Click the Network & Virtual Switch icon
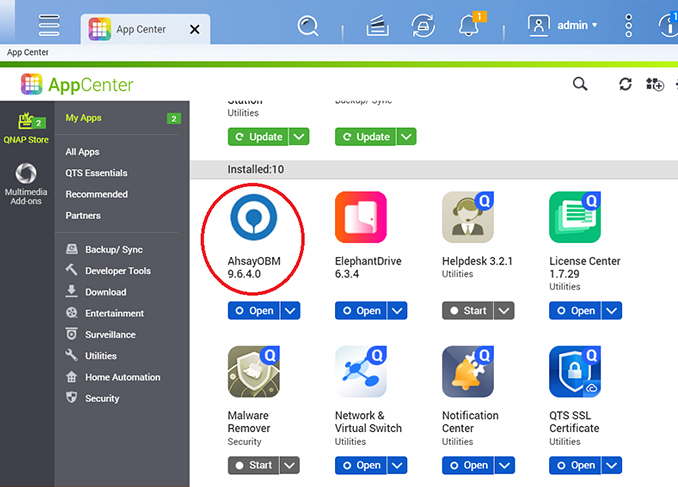 [x=361, y=372]
